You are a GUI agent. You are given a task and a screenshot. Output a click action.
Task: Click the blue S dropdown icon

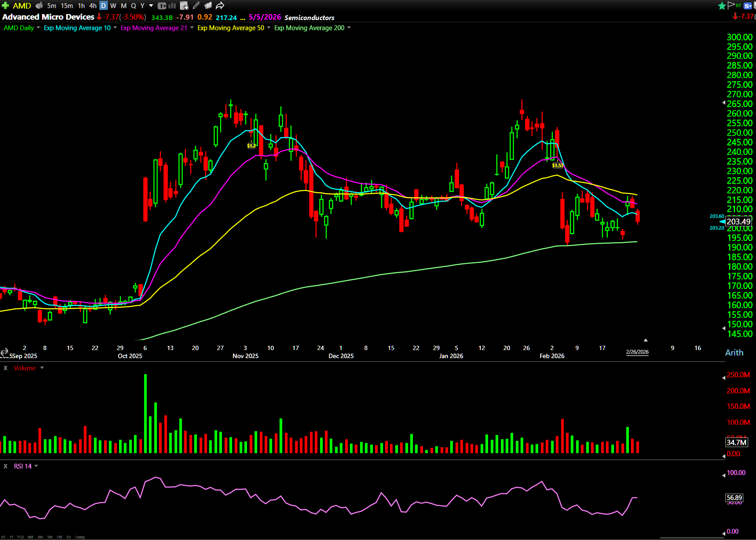(748, 6)
